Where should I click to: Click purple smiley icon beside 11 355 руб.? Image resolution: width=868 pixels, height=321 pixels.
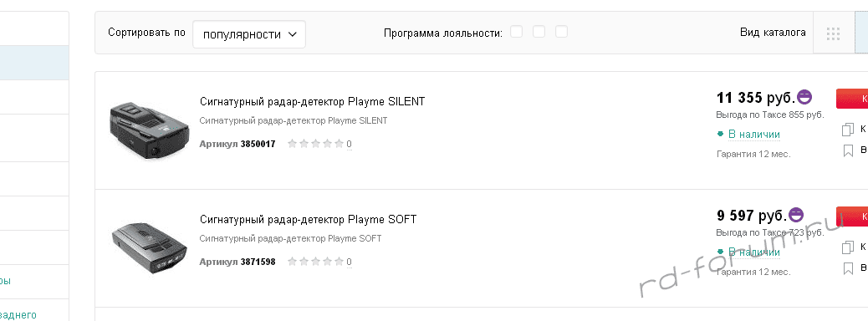(x=804, y=98)
